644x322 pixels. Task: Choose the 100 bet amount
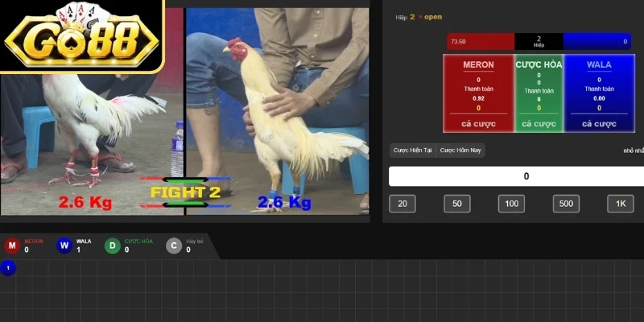coord(511,204)
